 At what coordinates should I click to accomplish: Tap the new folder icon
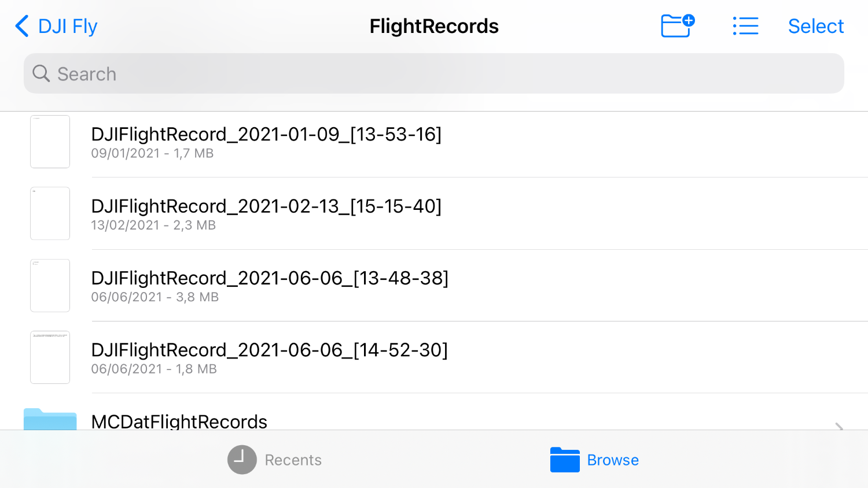pos(678,26)
